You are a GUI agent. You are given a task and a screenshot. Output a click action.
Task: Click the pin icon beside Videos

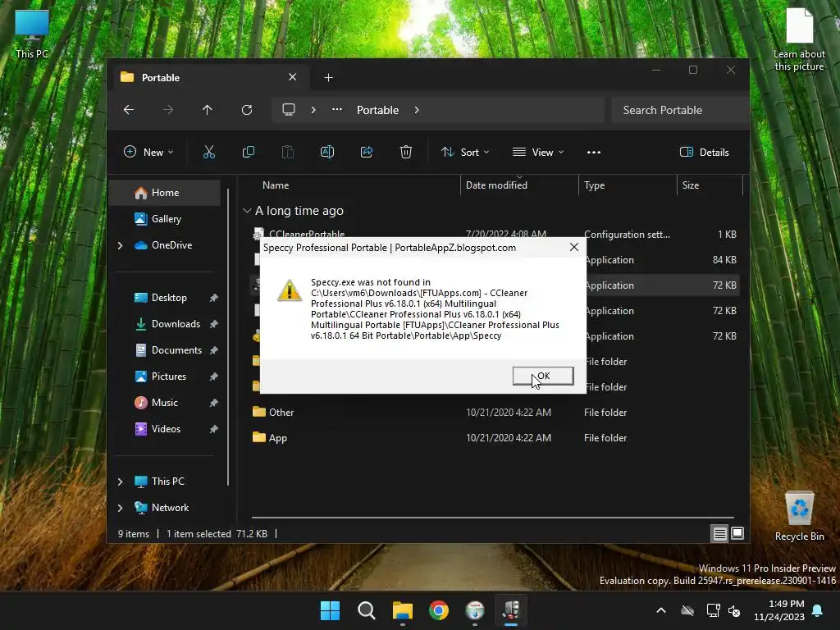[x=214, y=429]
